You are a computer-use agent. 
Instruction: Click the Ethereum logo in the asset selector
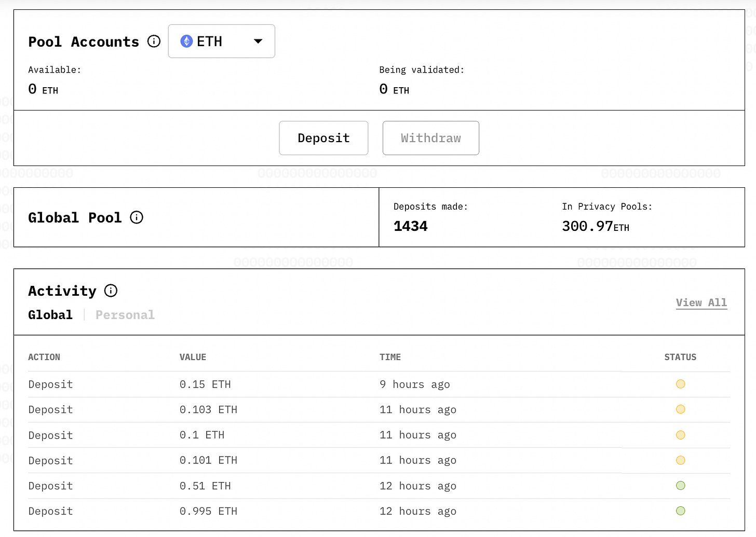[x=186, y=41]
